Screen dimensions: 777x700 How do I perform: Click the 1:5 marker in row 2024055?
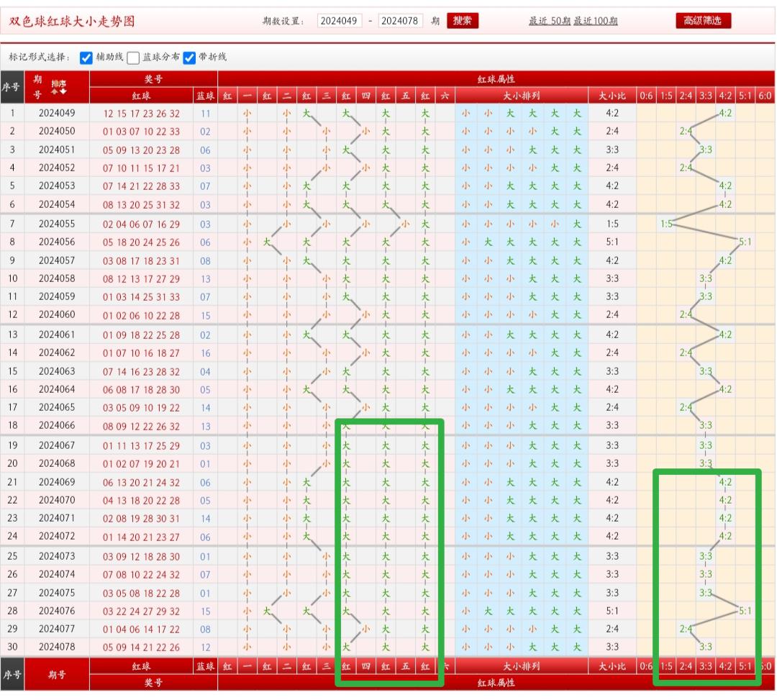[x=666, y=224]
